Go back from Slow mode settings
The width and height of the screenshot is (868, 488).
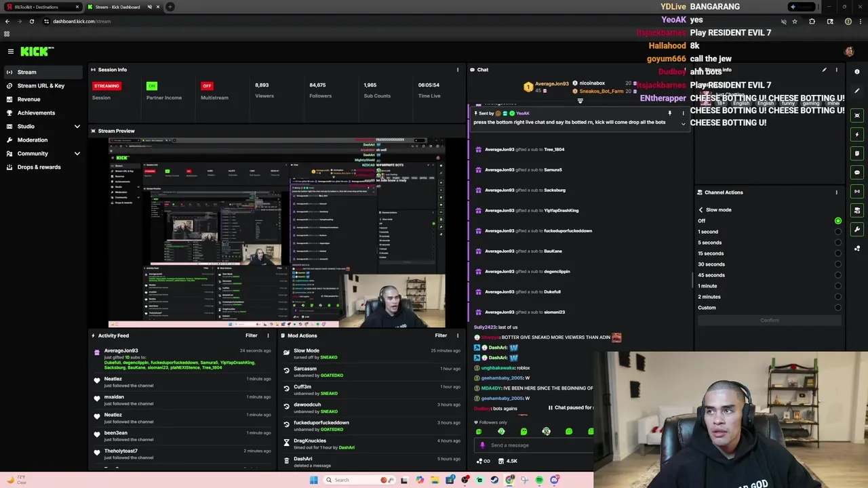pos(701,210)
